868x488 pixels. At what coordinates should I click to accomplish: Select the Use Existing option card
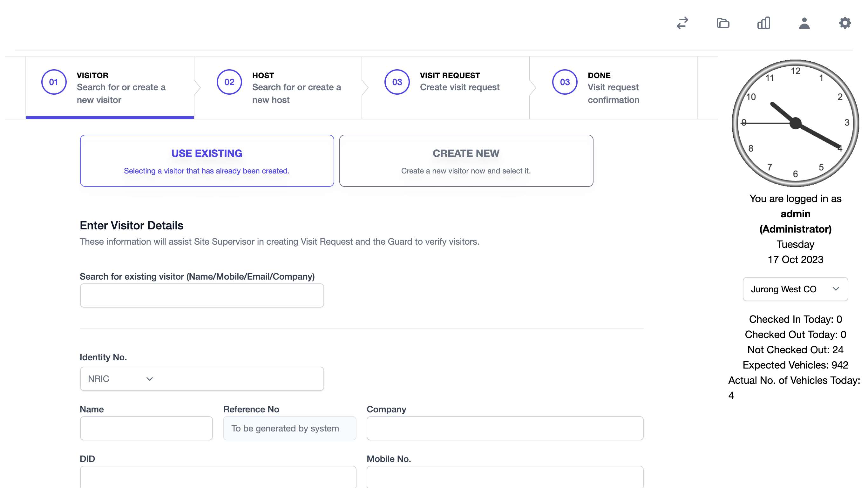[207, 161]
